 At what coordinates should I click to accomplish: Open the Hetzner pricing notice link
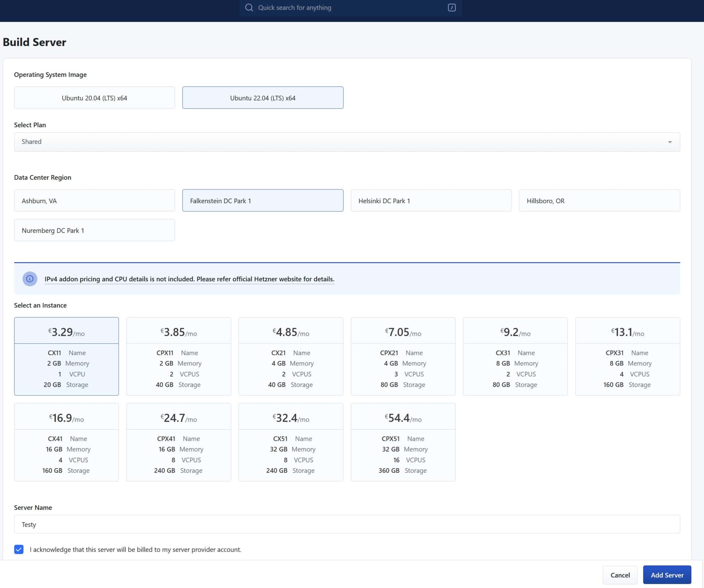point(189,279)
